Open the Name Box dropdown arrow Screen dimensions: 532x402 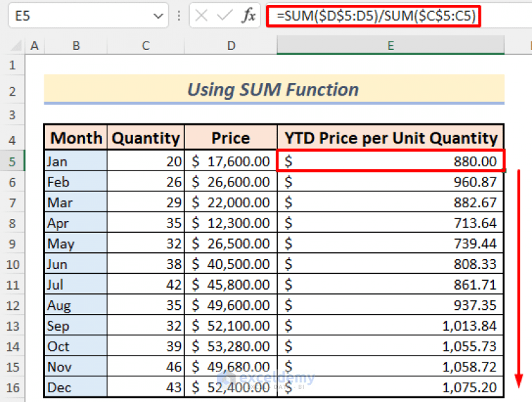(158, 16)
